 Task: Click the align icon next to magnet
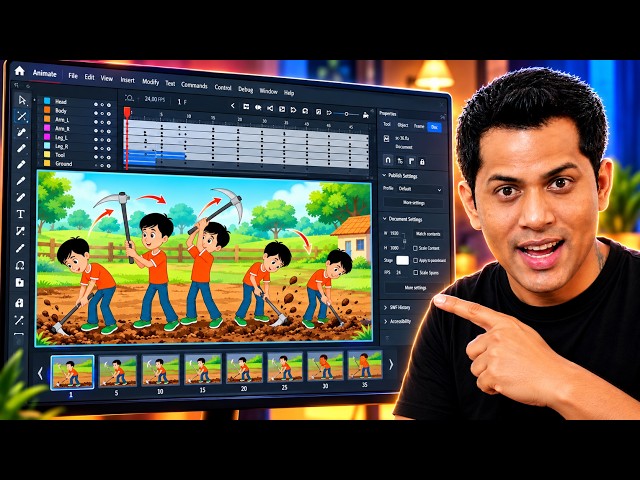click(x=400, y=161)
